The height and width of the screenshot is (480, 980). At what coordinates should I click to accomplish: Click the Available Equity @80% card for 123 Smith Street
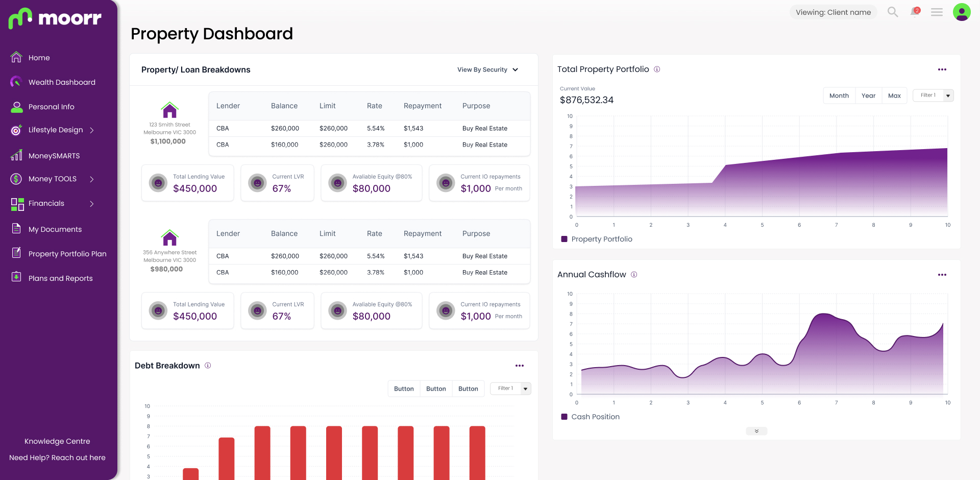pos(372,183)
